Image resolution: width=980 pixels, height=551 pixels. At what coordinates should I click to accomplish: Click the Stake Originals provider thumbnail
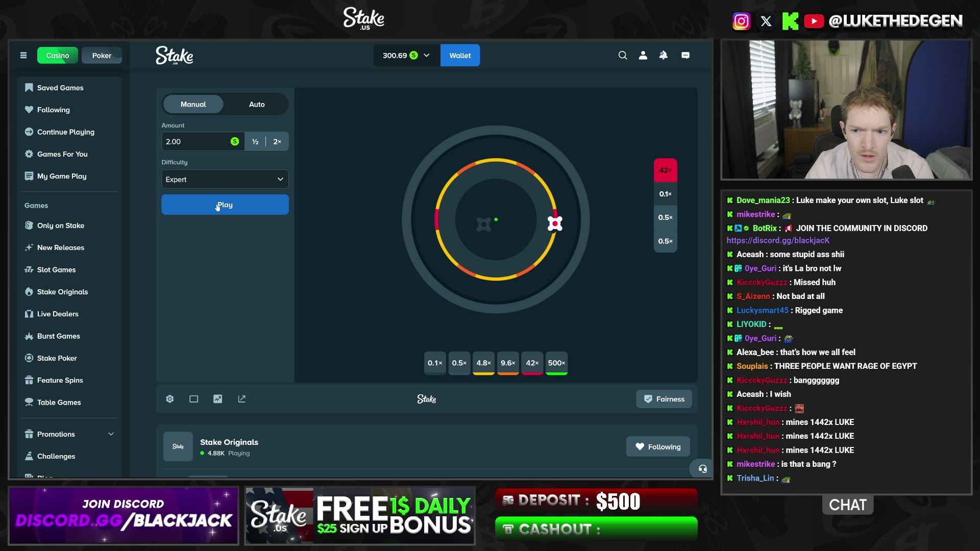tap(178, 446)
